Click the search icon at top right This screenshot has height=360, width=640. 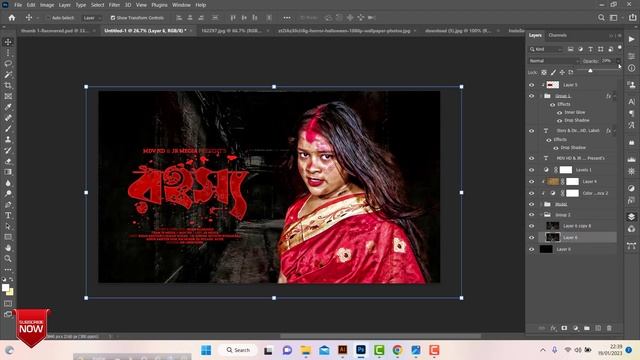pyautogui.click(x=601, y=18)
